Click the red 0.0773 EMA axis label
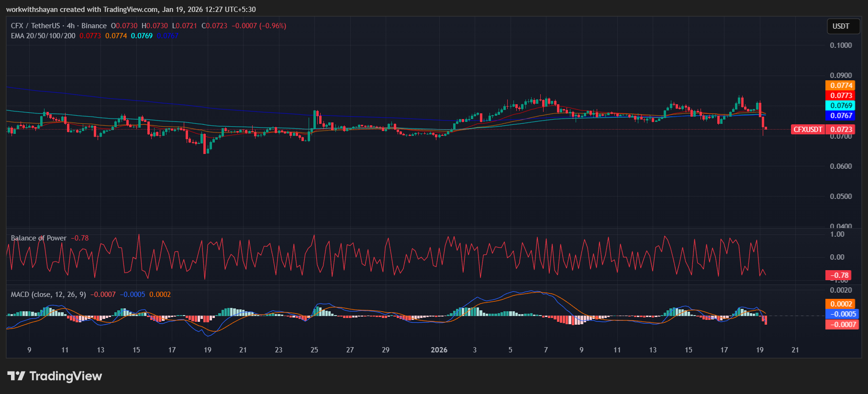 (841, 96)
